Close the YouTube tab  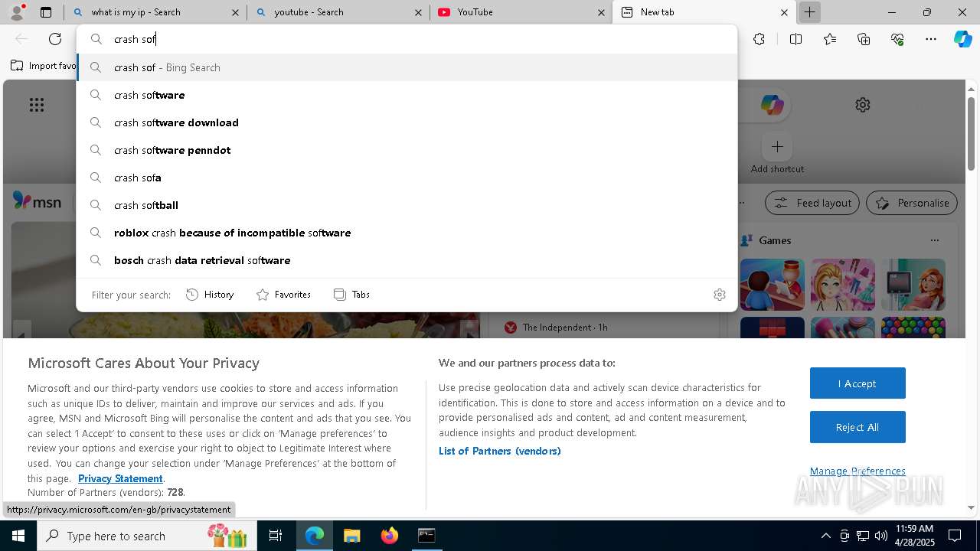click(602, 12)
